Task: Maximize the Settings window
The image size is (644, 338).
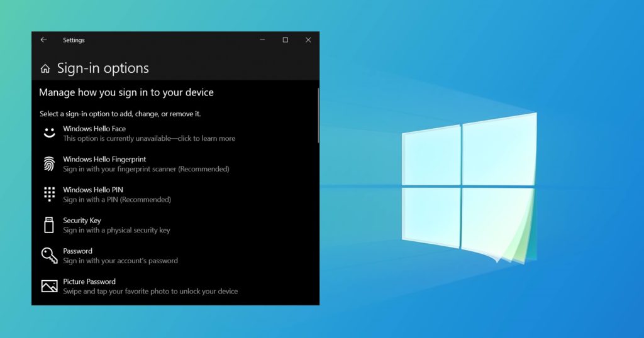Action: click(286, 40)
